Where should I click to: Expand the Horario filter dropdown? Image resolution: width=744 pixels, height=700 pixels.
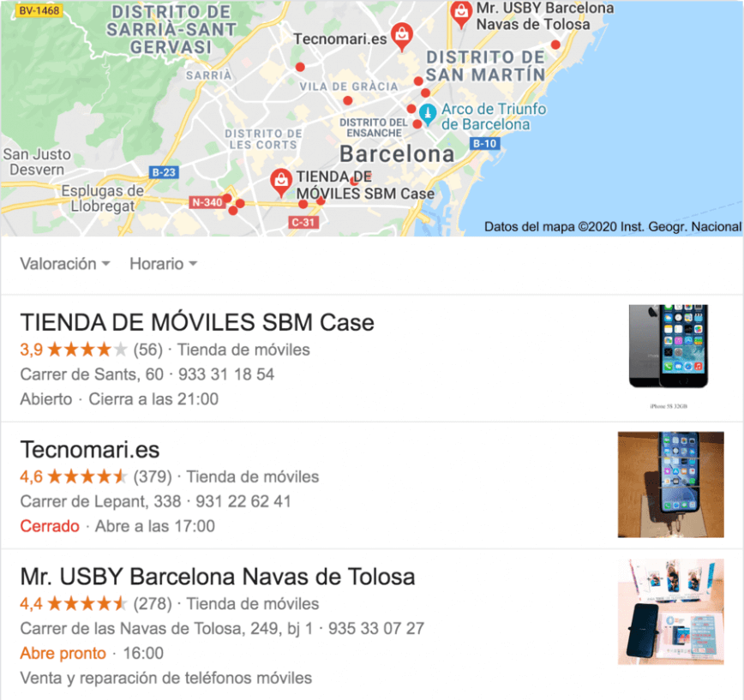coord(163,264)
